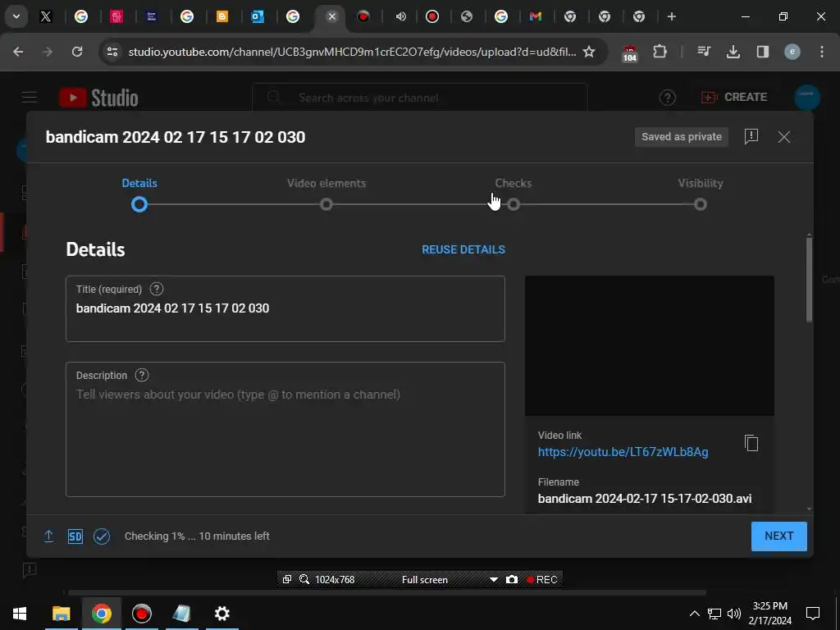Select the Details step
This screenshot has height=630, width=840.
139,194
